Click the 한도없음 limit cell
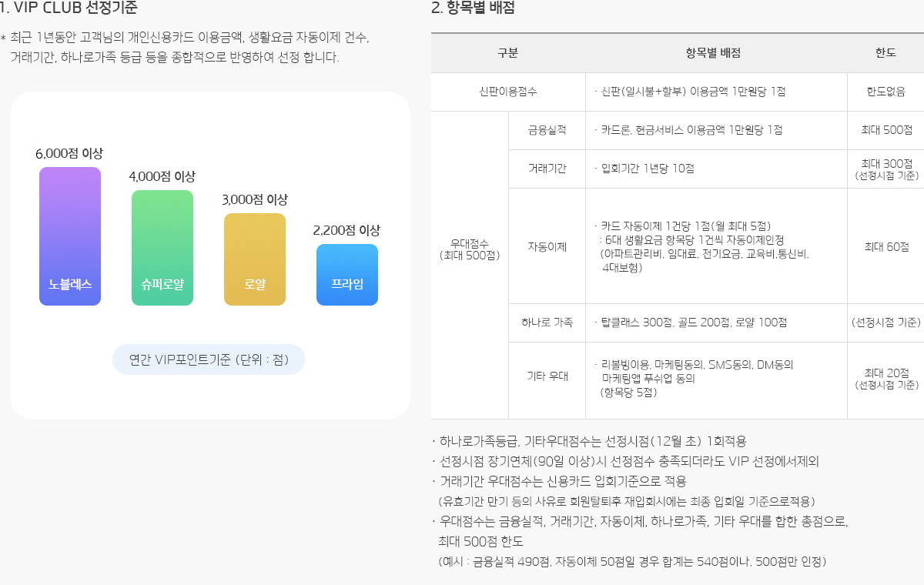This screenshot has height=585, width=924. [x=885, y=92]
